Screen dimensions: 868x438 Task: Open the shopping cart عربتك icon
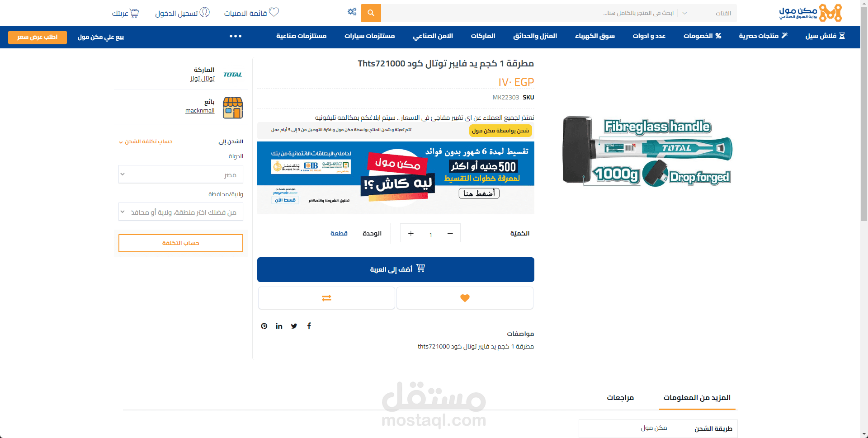pos(134,13)
